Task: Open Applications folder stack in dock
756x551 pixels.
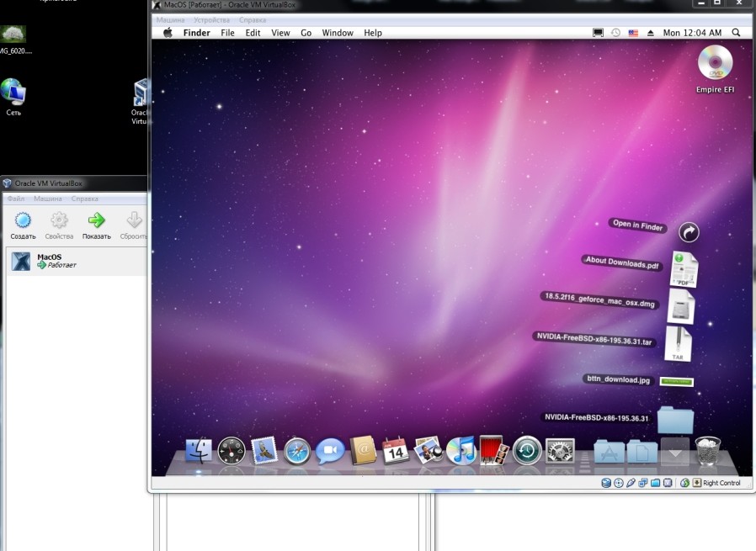Action: (x=609, y=452)
